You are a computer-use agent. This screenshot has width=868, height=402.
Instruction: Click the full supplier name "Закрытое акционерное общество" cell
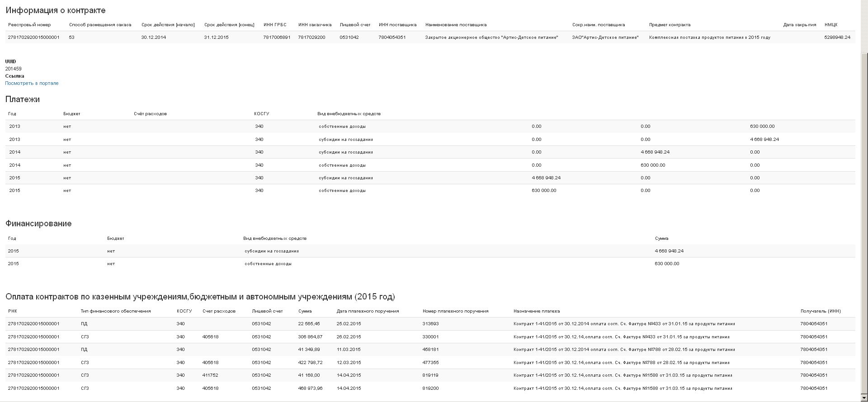[491, 37]
